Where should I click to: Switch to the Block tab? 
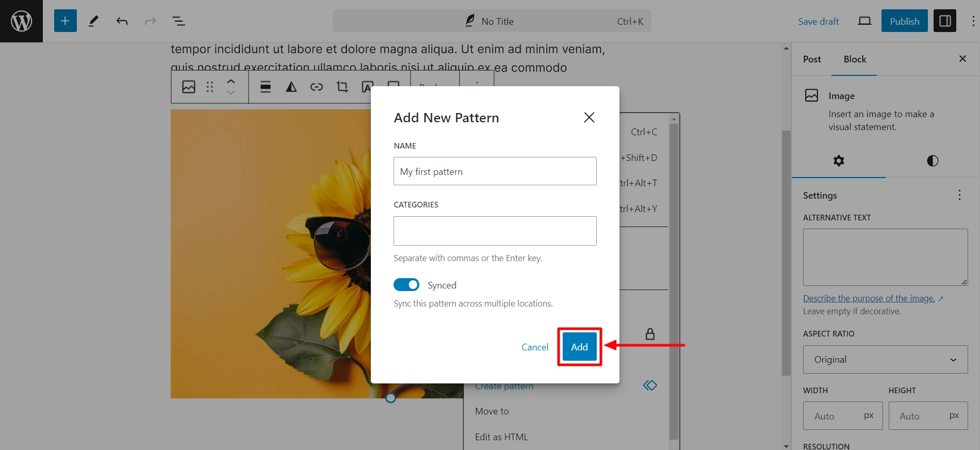855,59
